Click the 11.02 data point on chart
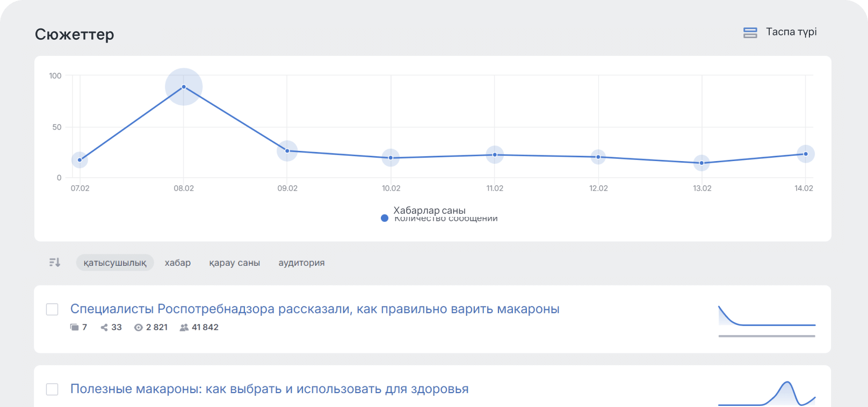Screen dimensions: 868x407 495,155
